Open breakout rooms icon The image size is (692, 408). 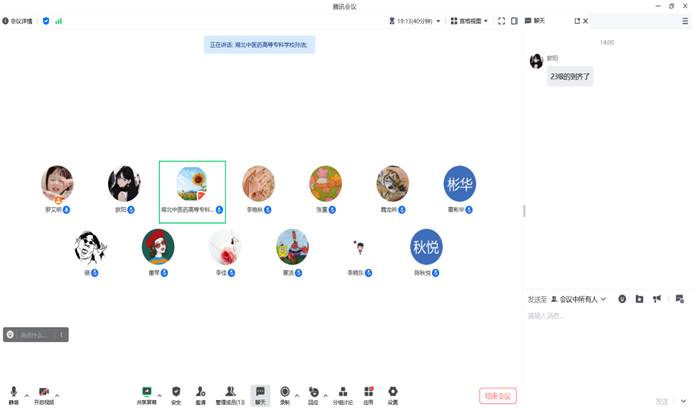pos(342,395)
